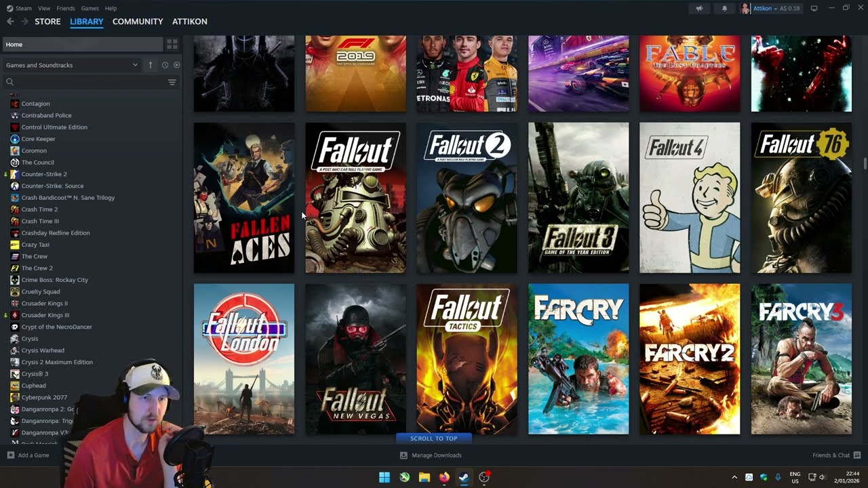Toggle sort order arrow in sidebar

point(151,65)
